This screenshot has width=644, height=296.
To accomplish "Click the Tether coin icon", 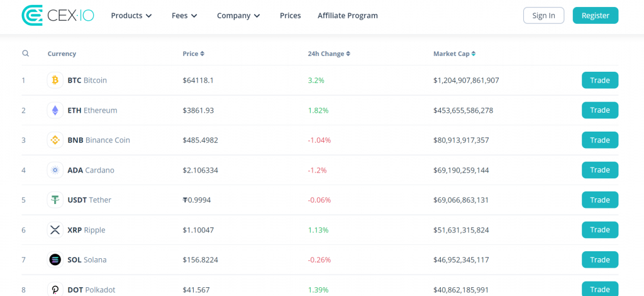I will [x=55, y=200].
